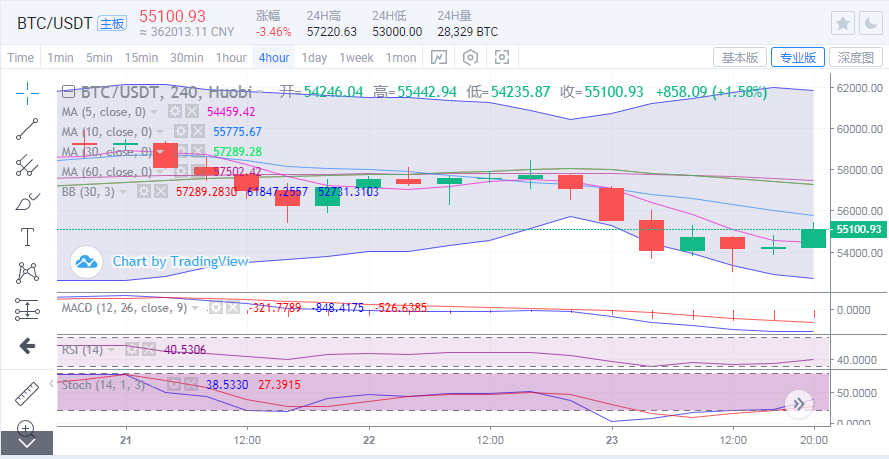Toggle night mode moon button

pyautogui.click(x=870, y=23)
